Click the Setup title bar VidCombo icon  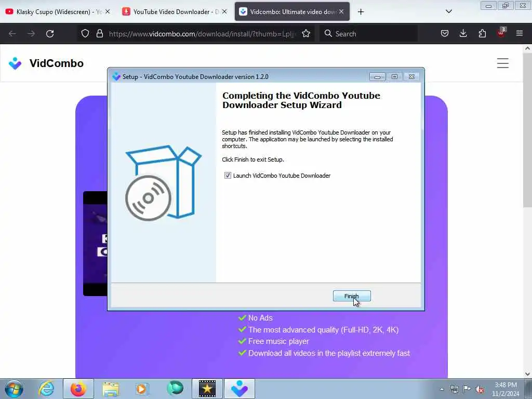[116, 77]
